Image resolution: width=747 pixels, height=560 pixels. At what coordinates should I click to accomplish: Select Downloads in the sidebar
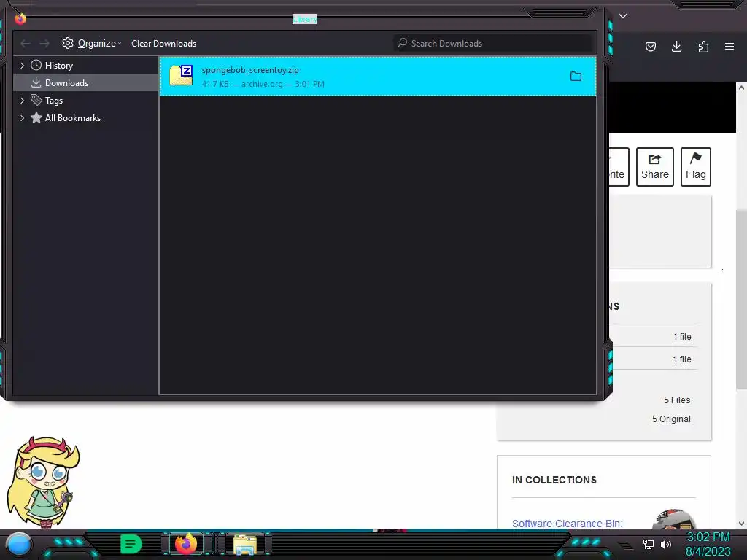[66, 83]
